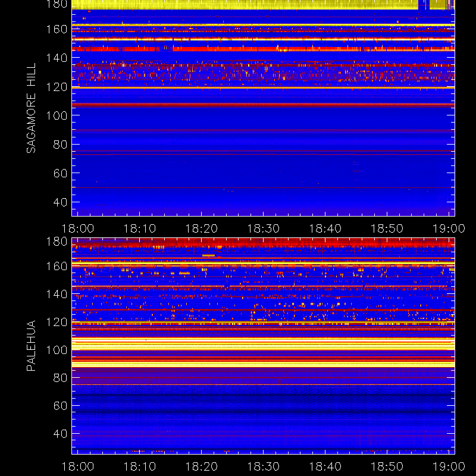Pick the 60 tick label on Palehua axis
This screenshot has width=476, height=476.
tap(60, 406)
